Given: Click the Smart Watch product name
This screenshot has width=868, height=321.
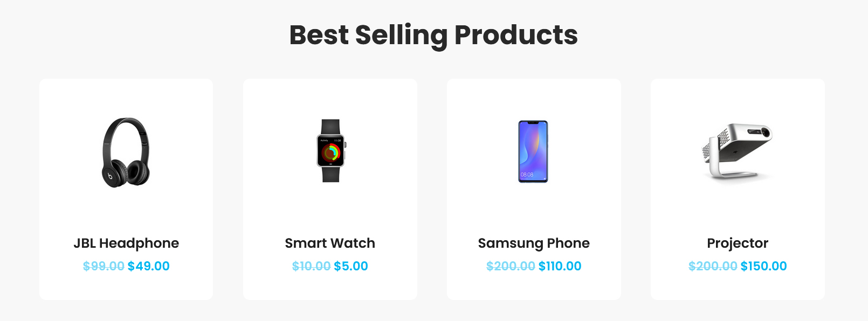Looking at the screenshot, I should point(330,243).
